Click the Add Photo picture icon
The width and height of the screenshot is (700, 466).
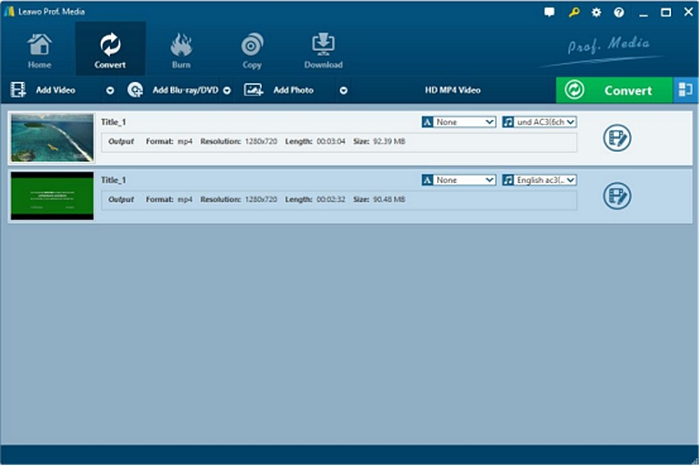pos(254,90)
